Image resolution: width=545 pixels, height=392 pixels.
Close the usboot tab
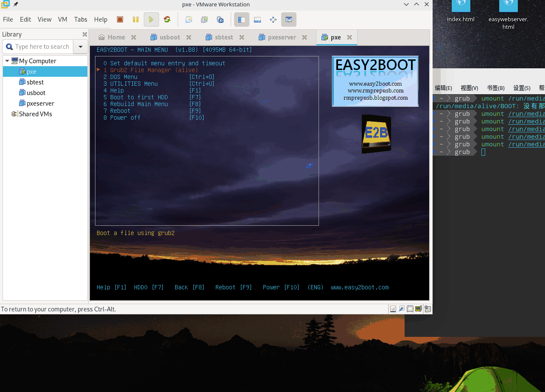click(x=189, y=37)
